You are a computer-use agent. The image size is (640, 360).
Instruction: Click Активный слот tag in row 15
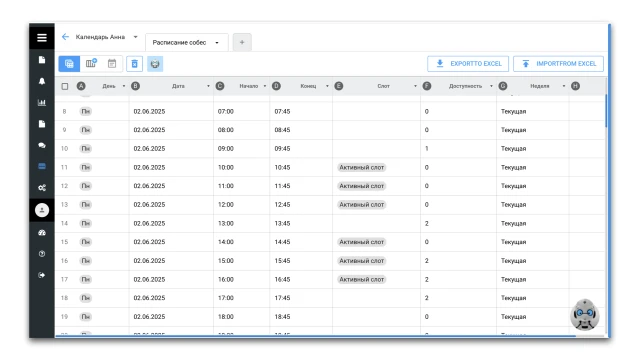click(x=362, y=242)
